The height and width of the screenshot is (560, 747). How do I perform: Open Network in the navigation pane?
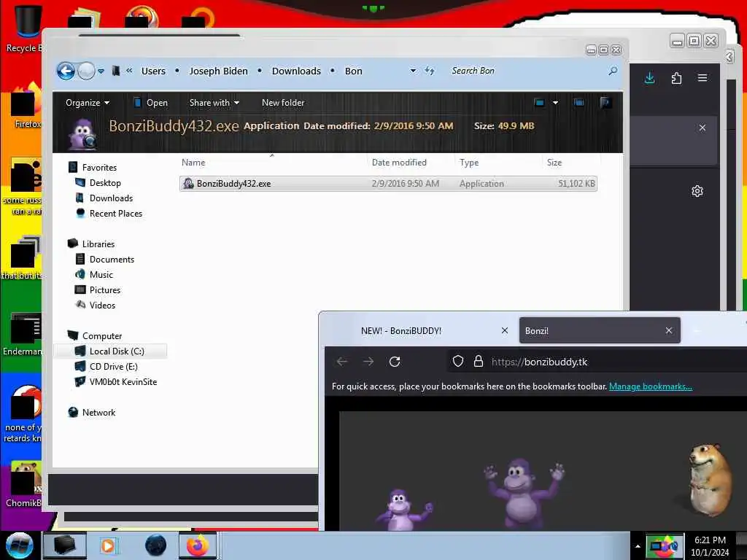pyautogui.click(x=98, y=413)
